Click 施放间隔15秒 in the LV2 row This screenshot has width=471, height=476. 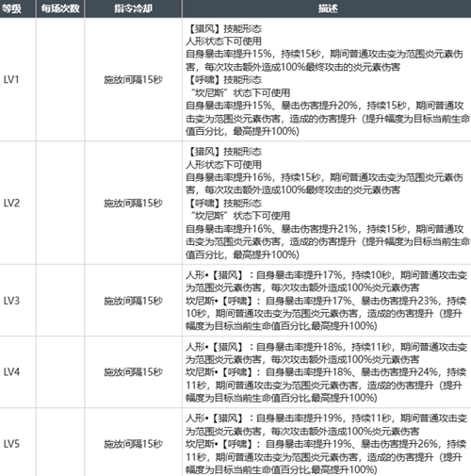click(x=133, y=203)
